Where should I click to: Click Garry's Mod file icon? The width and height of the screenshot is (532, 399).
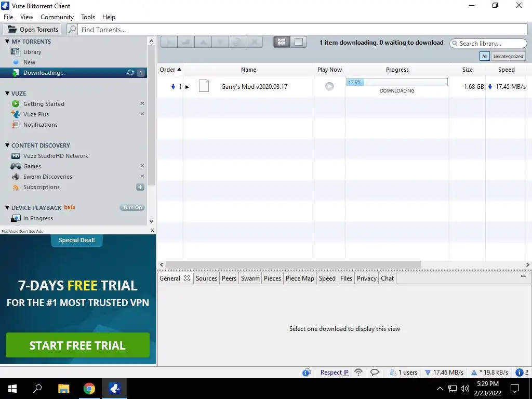pos(204,86)
